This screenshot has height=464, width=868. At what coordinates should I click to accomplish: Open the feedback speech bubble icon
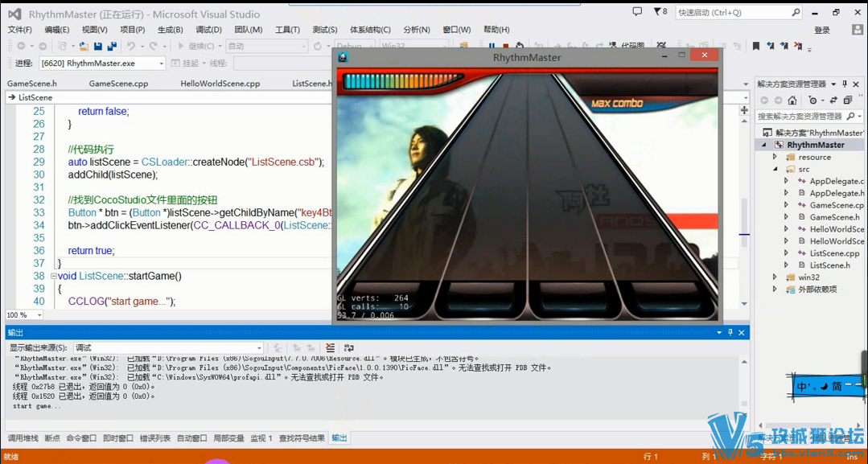(x=637, y=11)
